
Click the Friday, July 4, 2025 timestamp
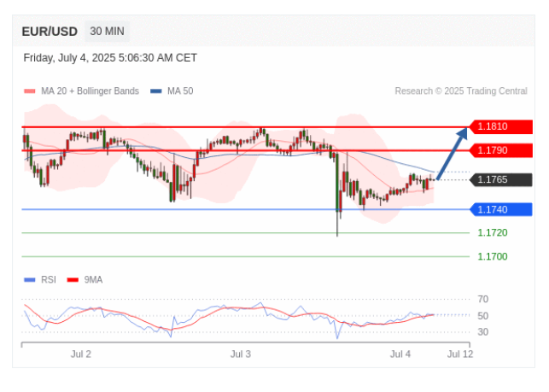pos(110,58)
